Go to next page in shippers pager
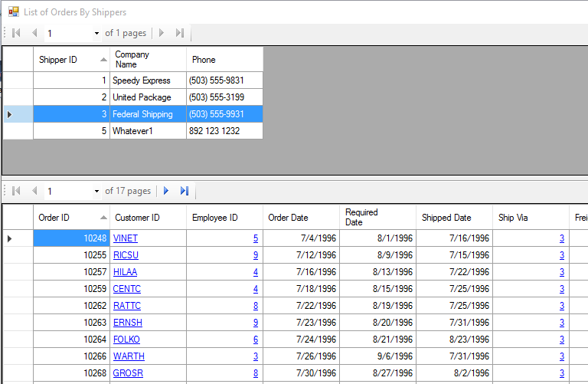This screenshot has height=384, width=588. (x=162, y=33)
